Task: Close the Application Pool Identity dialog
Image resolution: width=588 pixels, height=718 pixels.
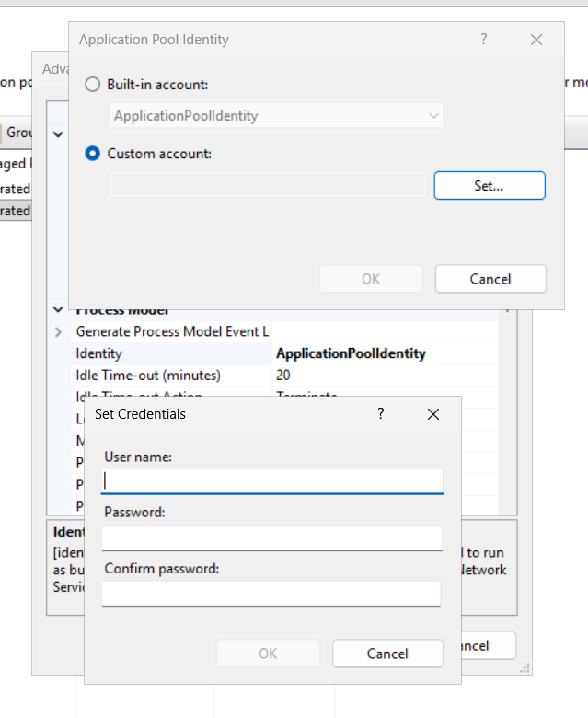Action: click(x=537, y=40)
